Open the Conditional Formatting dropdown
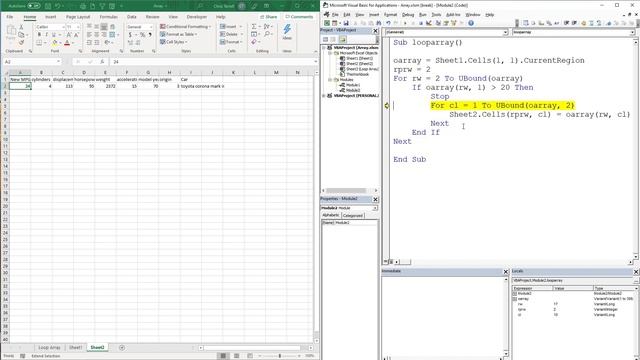This screenshot has width=640, height=360. pos(186,27)
